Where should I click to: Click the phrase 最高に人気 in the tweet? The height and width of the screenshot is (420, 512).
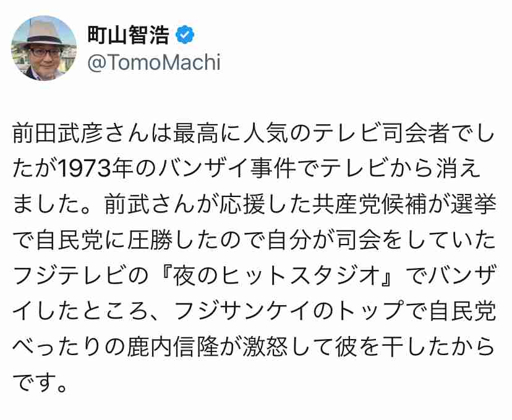tap(231, 133)
